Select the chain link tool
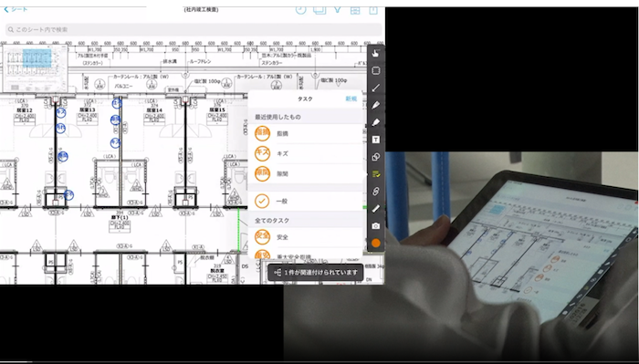The image size is (639, 364). coord(376,191)
